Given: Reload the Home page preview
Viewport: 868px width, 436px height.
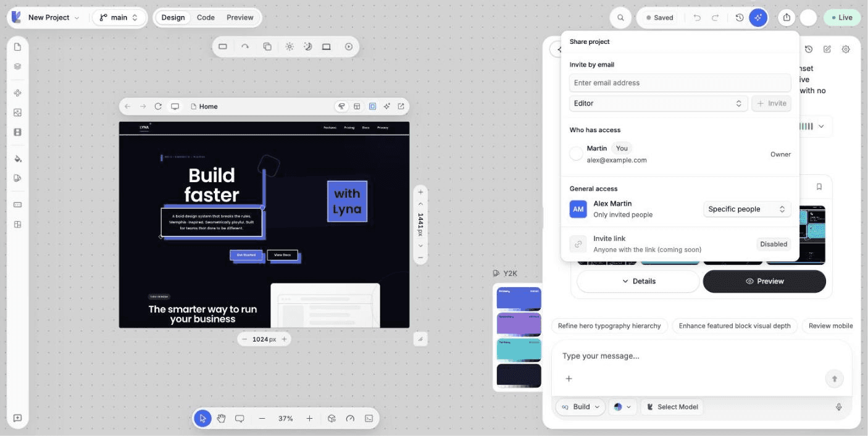Looking at the screenshot, I should [x=158, y=106].
